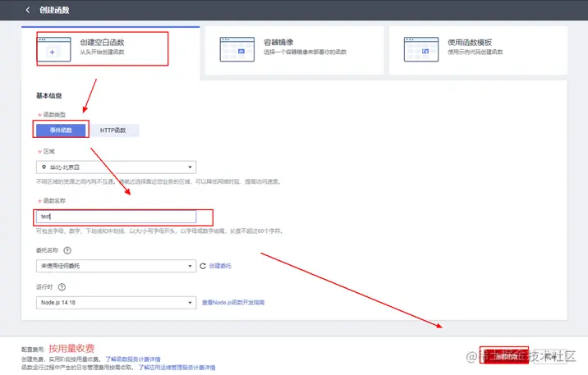This screenshot has width=588, height=375.
Task: Click the 区域 field label
Action: pos(48,151)
